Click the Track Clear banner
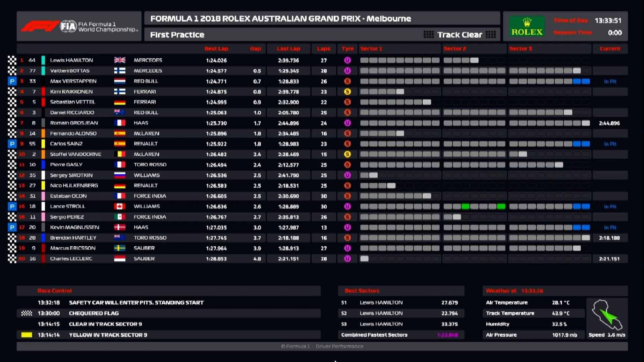This screenshot has width=644, height=362. (x=460, y=35)
